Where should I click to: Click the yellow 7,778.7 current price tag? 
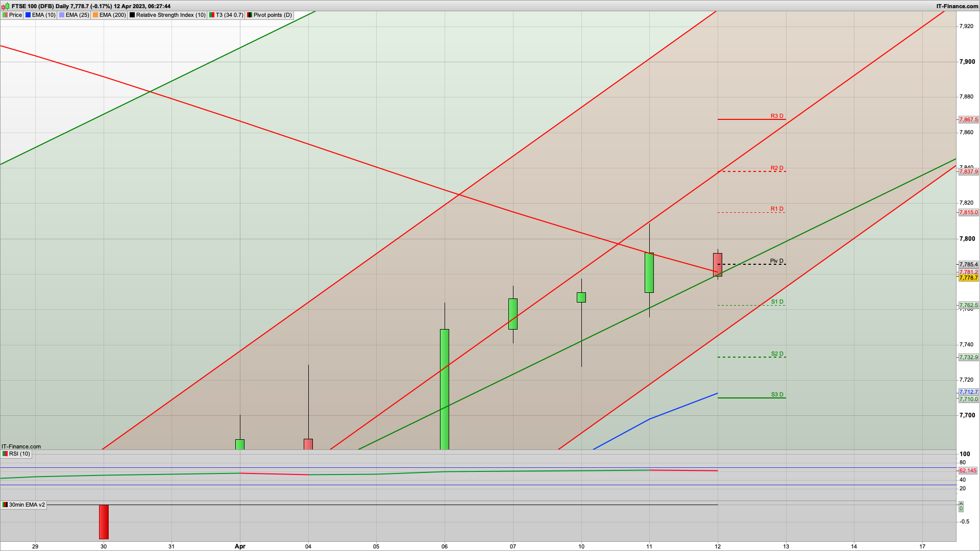coord(968,278)
